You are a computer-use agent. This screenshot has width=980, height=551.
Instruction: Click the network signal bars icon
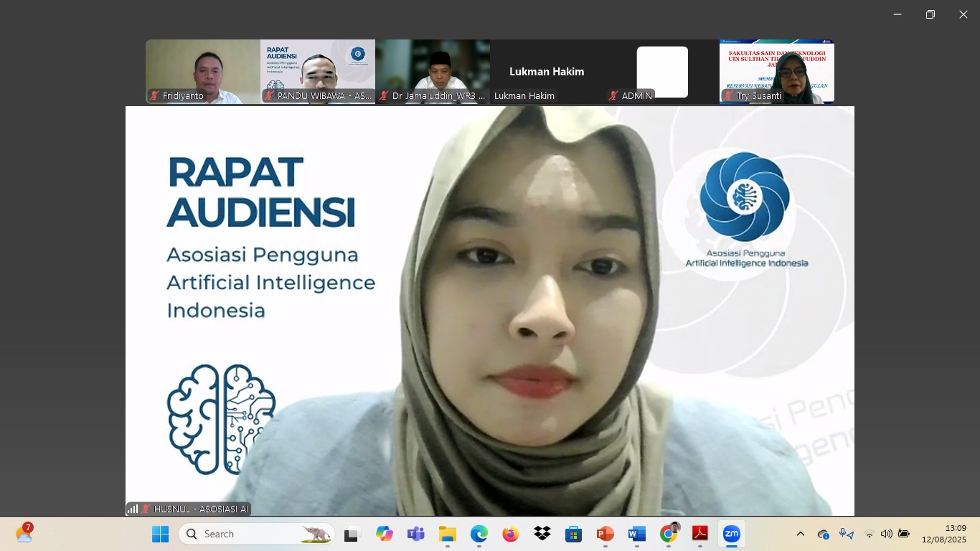tap(133, 509)
